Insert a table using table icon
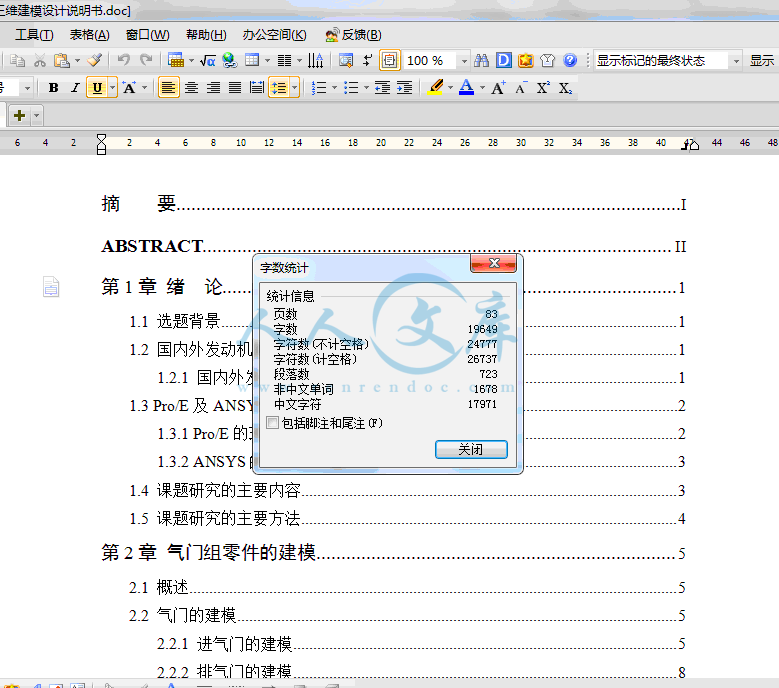Viewport: 779px width, 688px height. 175,61
